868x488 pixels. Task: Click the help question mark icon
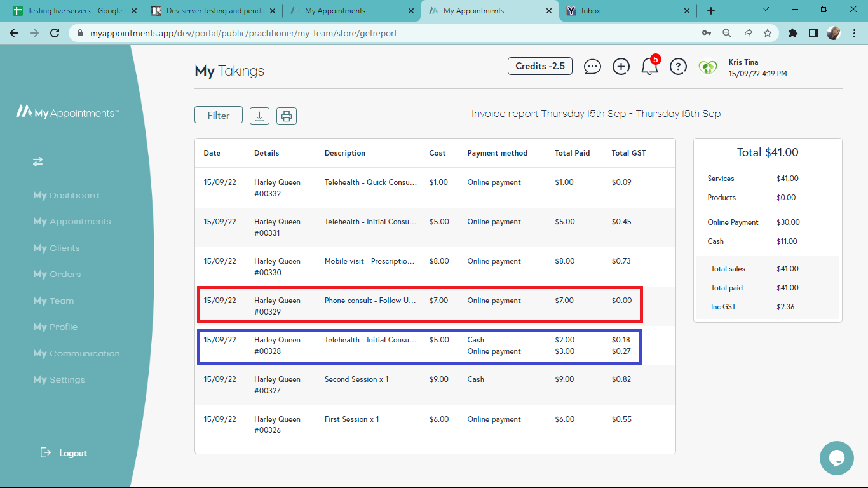(678, 66)
